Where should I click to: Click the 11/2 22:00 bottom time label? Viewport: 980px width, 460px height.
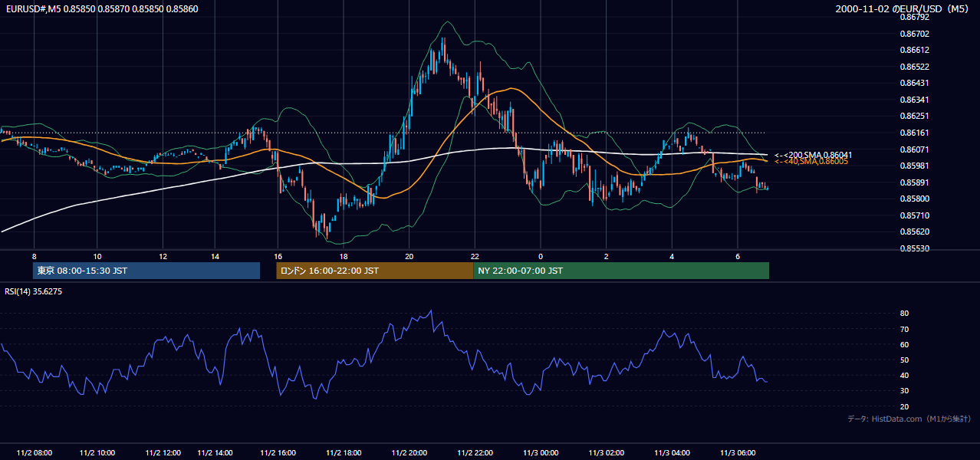475,453
